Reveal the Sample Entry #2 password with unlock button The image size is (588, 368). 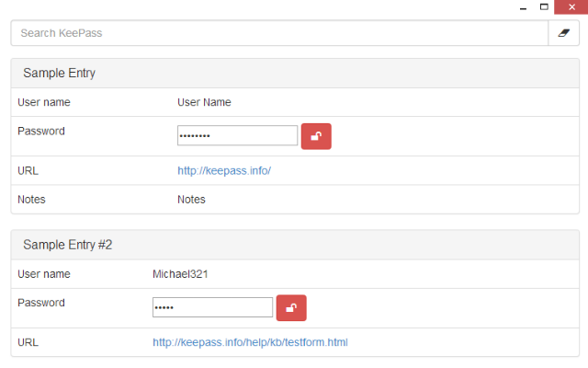pyautogui.click(x=291, y=308)
